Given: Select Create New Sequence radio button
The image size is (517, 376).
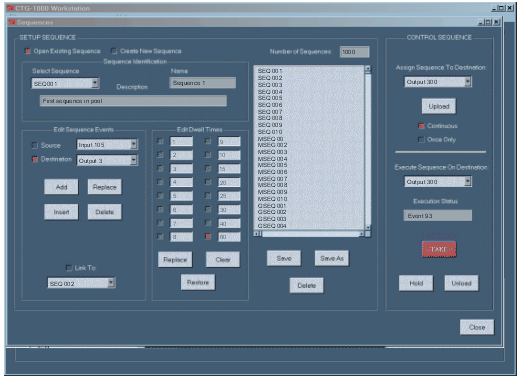Looking at the screenshot, I should pos(114,51).
